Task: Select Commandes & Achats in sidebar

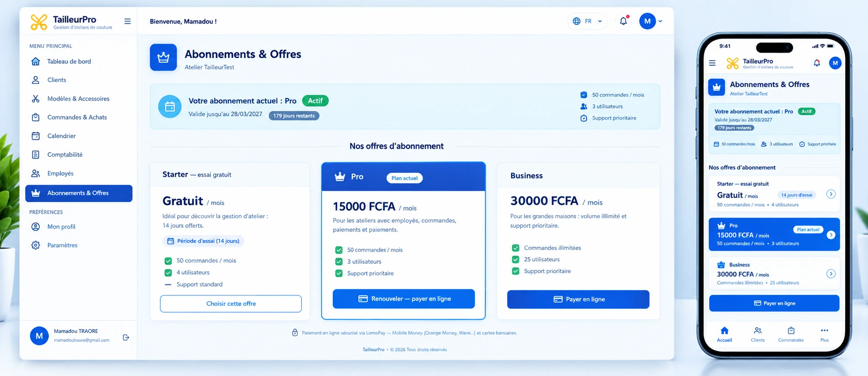Action: (x=79, y=118)
